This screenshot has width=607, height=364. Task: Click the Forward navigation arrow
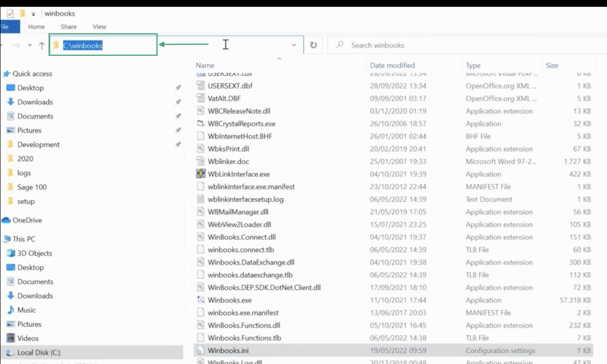point(17,45)
